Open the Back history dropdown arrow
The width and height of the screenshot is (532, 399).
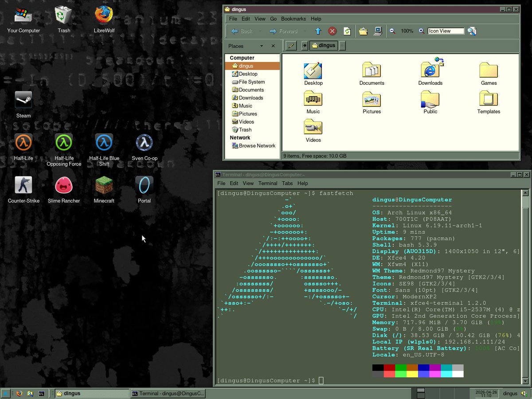[260, 31]
